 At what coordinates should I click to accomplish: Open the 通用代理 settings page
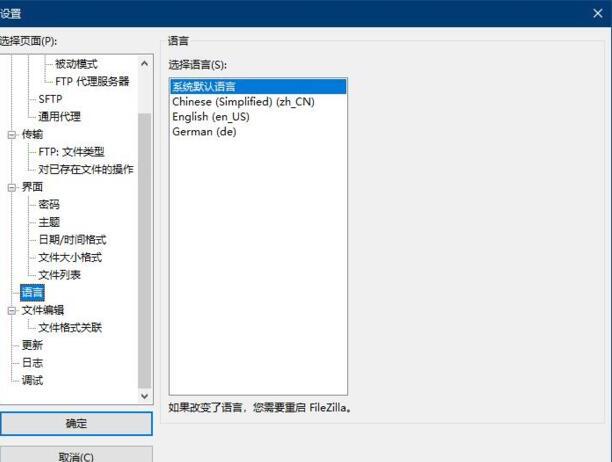59,116
